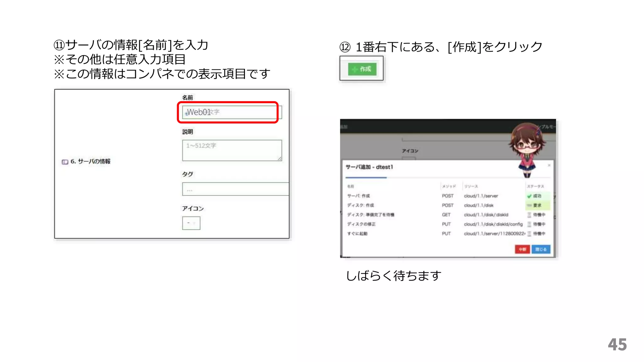Screen dimensions: 644x362
Task: Click the GET method cell
Action: coord(446,215)
